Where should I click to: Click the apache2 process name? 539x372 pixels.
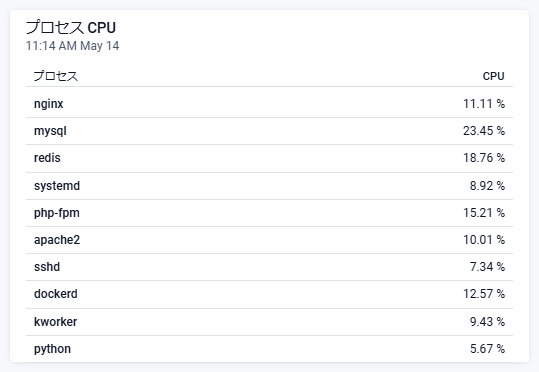(x=57, y=240)
